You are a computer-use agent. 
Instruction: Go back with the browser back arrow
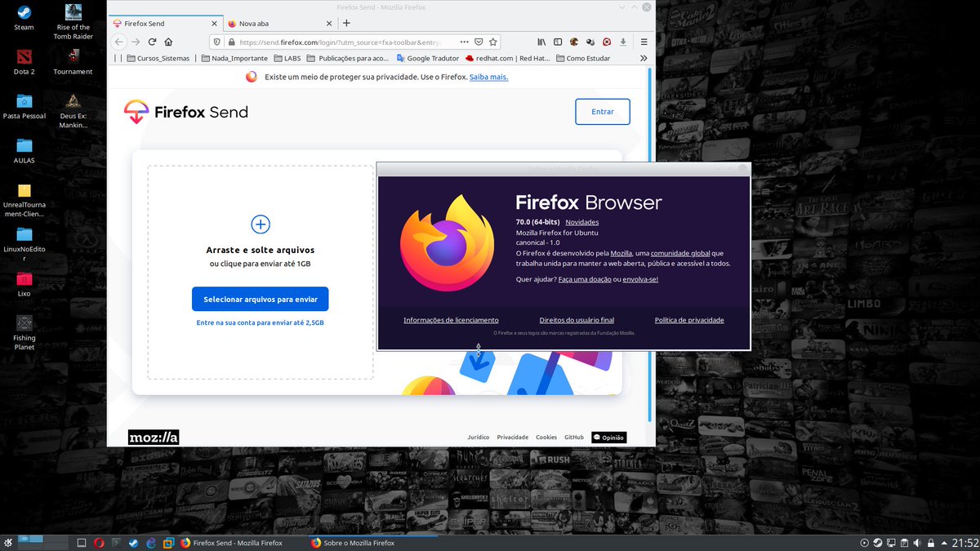pos(119,42)
